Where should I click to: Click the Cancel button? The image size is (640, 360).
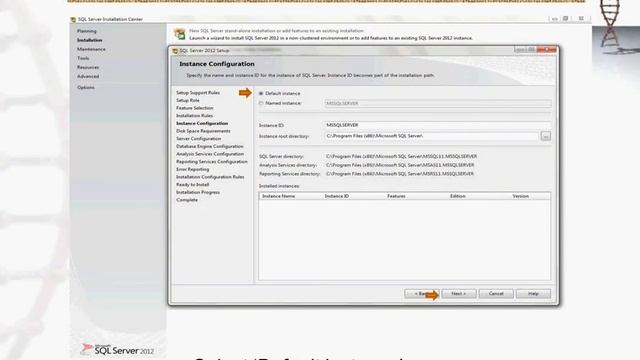(496, 293)
